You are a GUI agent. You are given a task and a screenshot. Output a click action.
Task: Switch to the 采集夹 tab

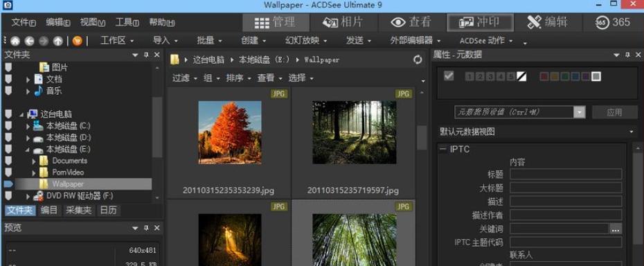[x=78, y=211]
